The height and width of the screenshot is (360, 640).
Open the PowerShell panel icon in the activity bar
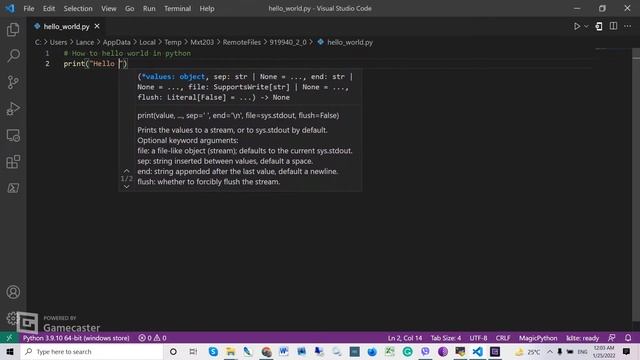pyautogui.click(x=13, y=188)
